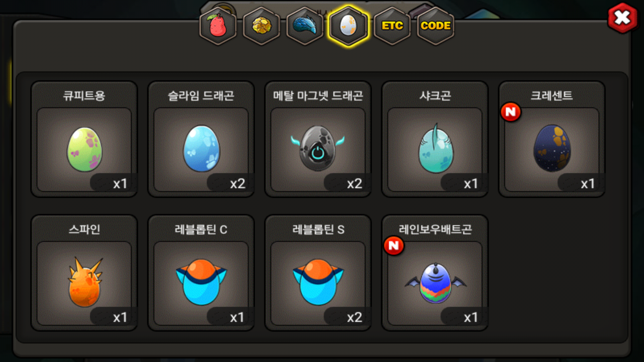Tap the N badge on 크레센트
This screenshot has height=362, width=644.
pos(511,112)
